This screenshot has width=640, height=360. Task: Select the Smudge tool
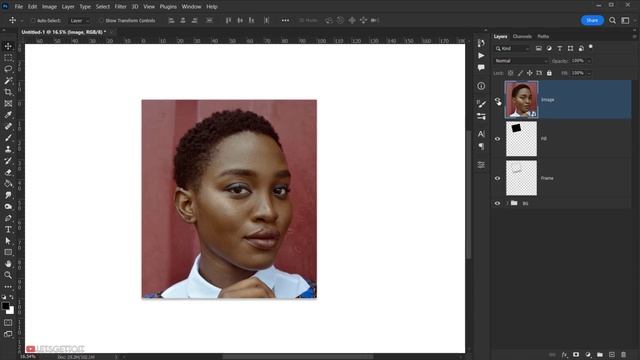point(8,195)
